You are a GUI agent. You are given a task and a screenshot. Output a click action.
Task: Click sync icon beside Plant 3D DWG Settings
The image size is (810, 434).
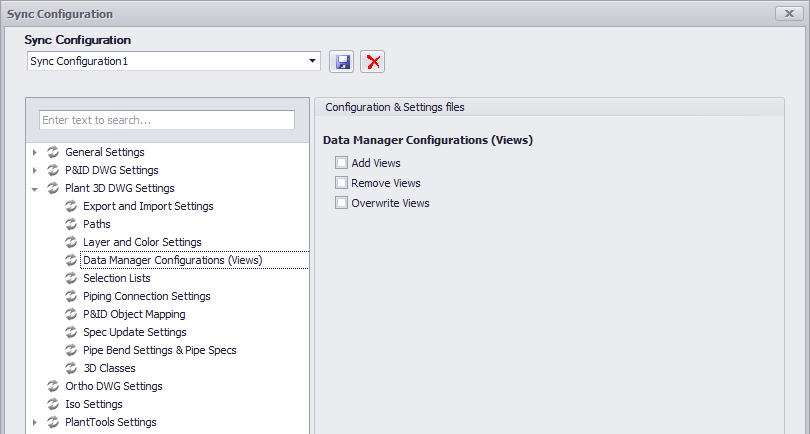53,189
